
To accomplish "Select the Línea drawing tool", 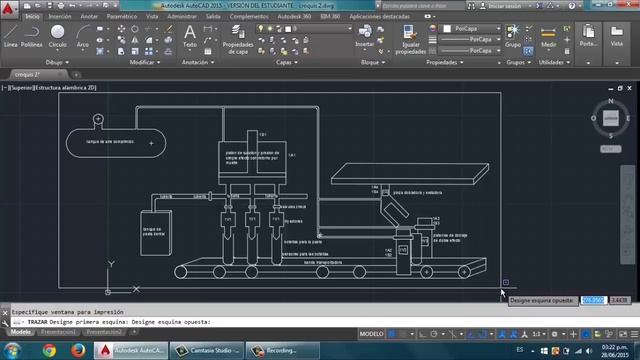I will (10, 36).
